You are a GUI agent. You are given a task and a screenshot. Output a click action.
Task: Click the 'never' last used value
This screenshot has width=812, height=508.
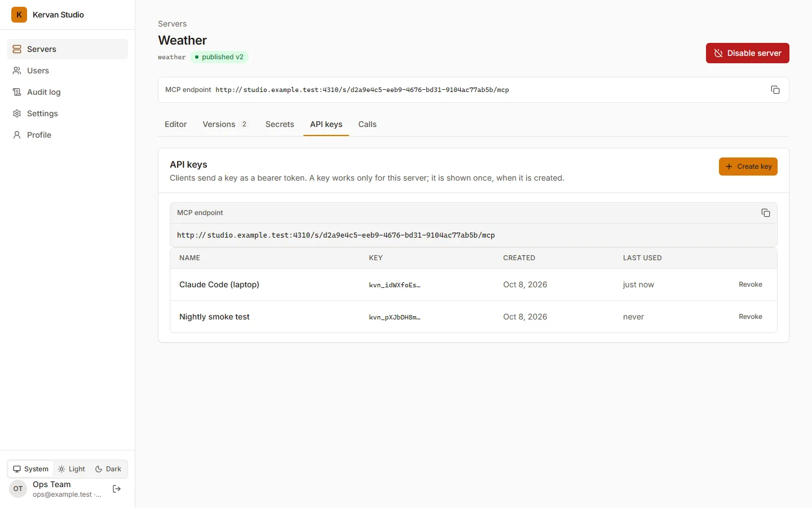(633, 317)
